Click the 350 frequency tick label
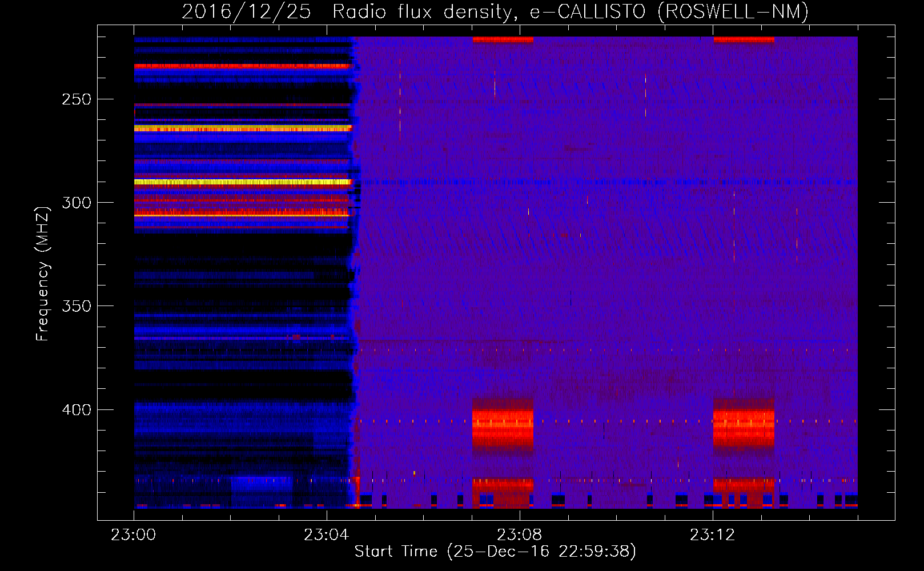The height and width of the screenshot is (571, 924). click(77, 306)
